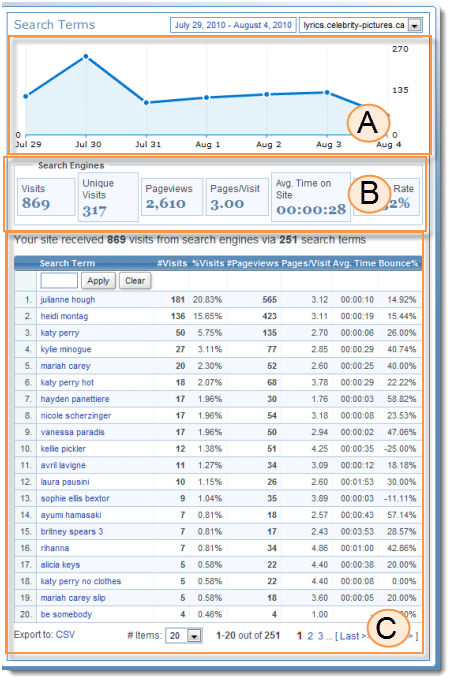
Task: Open the mariah carey slip search term
Action: pyautogui.click(x=73, y=598)
